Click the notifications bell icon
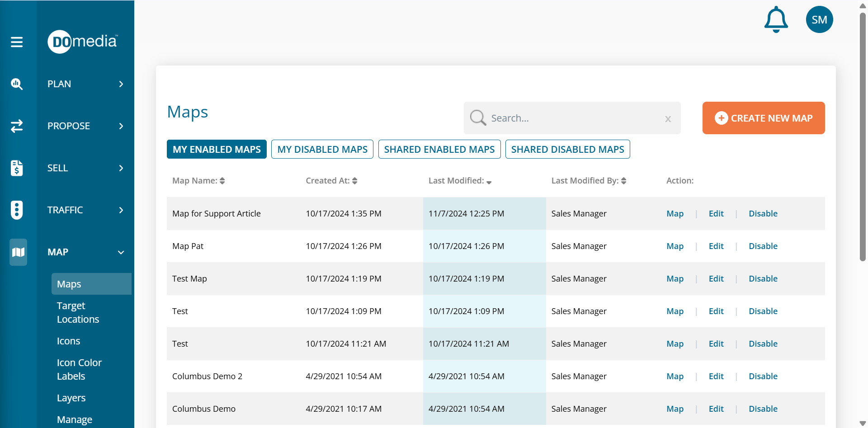868x428 pixels. 776,19
